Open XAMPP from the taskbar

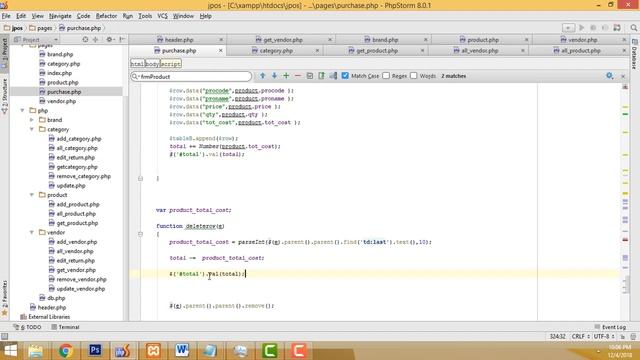(x=153, y=351)
